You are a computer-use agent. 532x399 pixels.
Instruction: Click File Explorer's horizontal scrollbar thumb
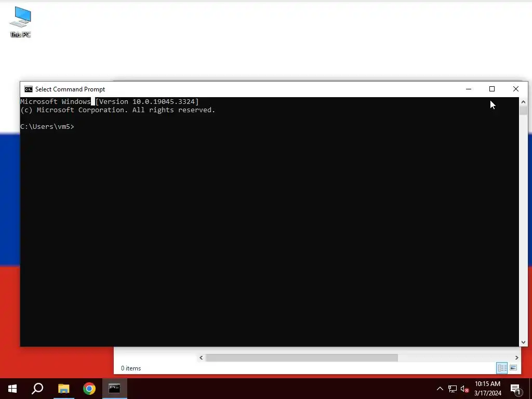[x=302, y=357]
